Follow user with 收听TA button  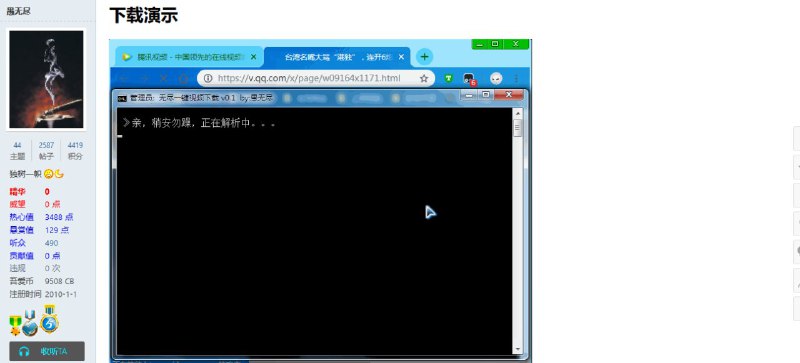47,351
